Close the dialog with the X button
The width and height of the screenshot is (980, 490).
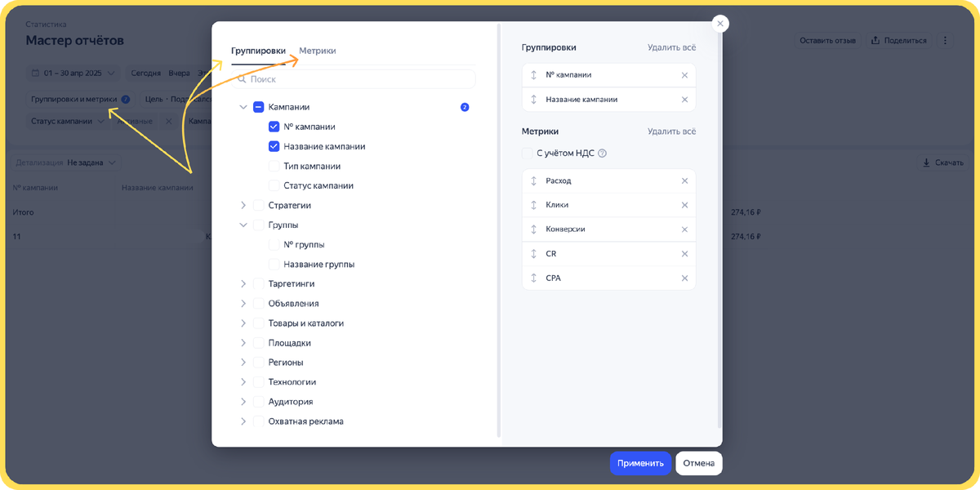(x=720, y=24)
